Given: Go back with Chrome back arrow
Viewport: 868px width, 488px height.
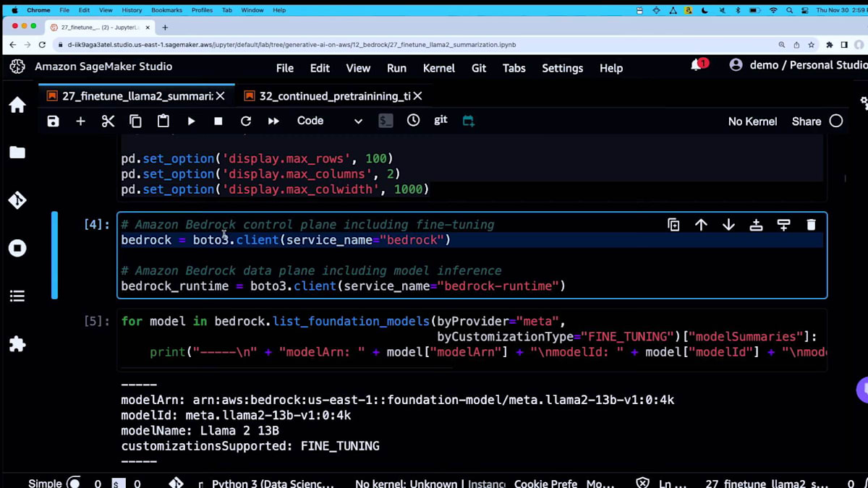Looking at the screenshot, I should [x=12, y=44].
